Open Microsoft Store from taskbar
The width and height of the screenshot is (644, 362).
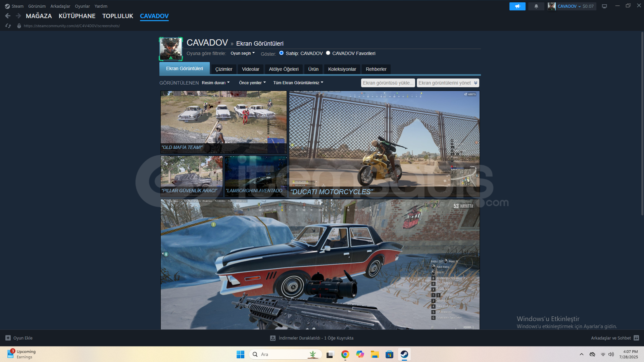389,354
